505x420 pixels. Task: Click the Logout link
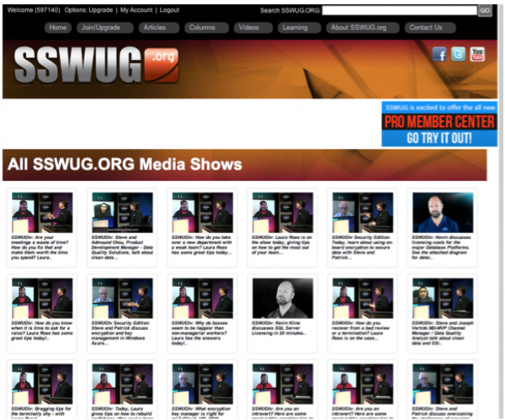(169, 10)
